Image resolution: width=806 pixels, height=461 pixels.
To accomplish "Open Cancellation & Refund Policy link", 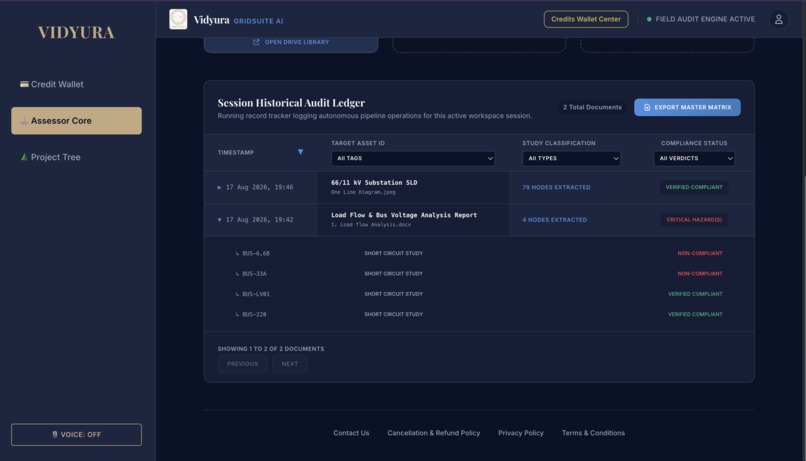I will [x=433, y=433].
